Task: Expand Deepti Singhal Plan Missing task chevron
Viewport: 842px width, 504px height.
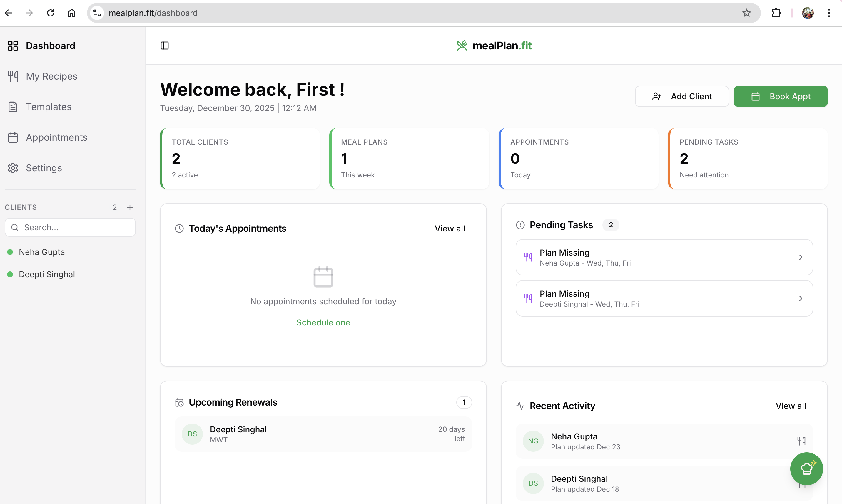Action: [801, 298]
